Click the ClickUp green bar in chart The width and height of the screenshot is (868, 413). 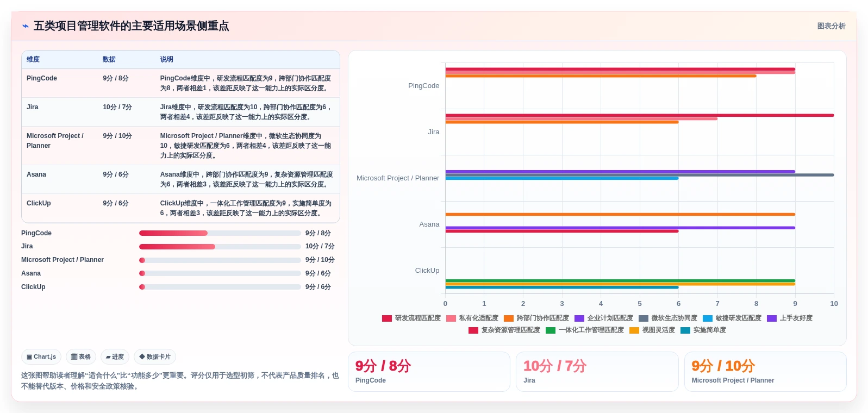pyautogui.click(x=620, y=280)
